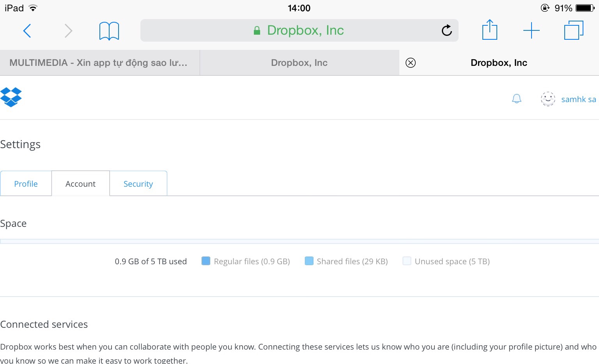Click the Shared files color swatch
Screen dimensions: 599x364
click(x=309, y=261)
